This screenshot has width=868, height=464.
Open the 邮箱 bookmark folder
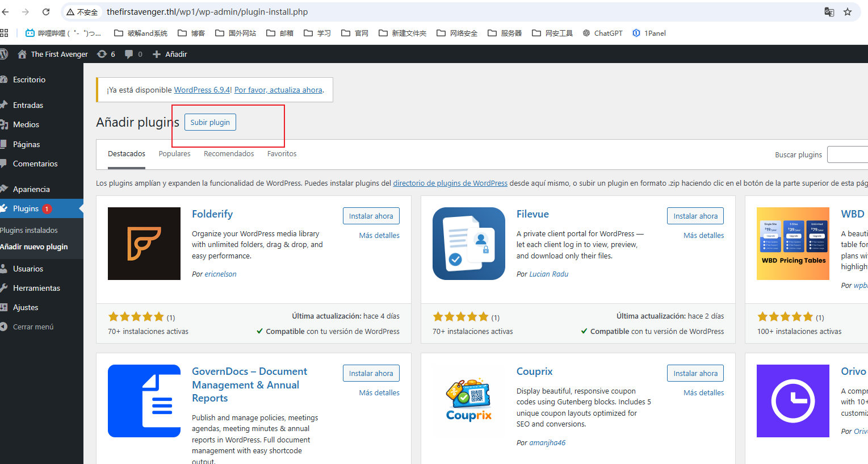(x=280, y=33)
